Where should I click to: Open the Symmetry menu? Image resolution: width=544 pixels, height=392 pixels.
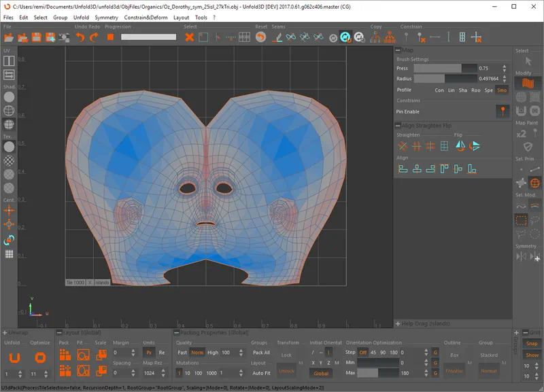[x=106, y=17]
